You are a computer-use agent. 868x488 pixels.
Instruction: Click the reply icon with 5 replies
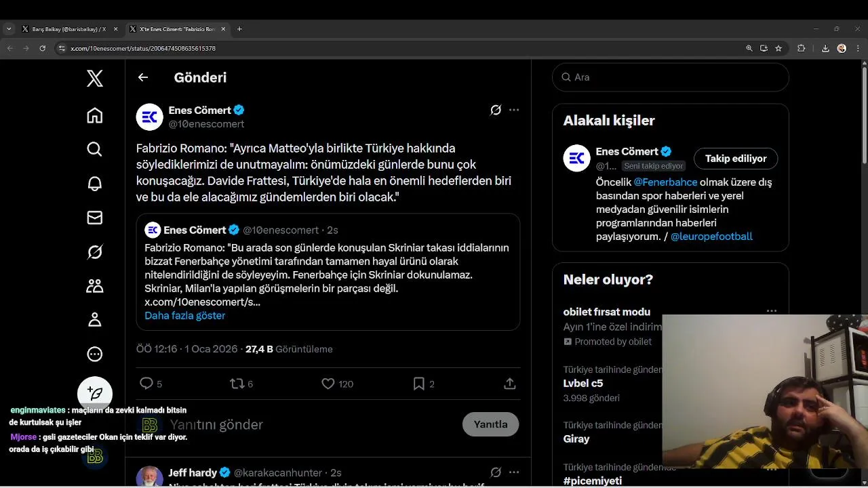click(x=146, y=384)
